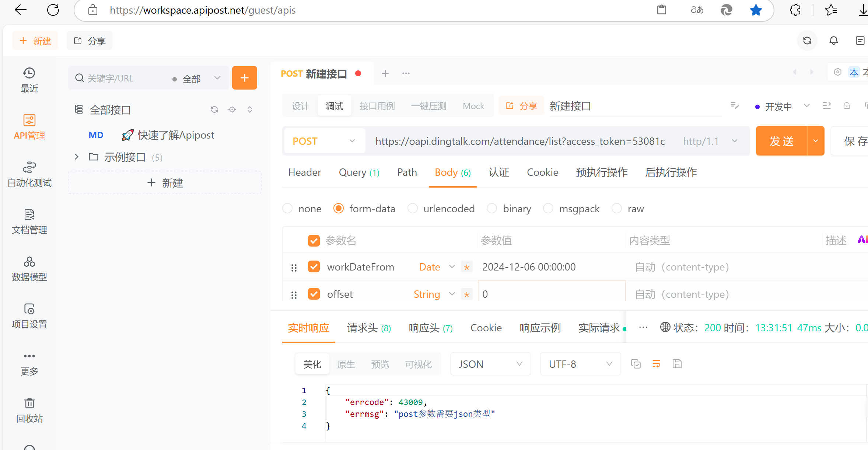Click the top 分享 share button

point(90,41)
